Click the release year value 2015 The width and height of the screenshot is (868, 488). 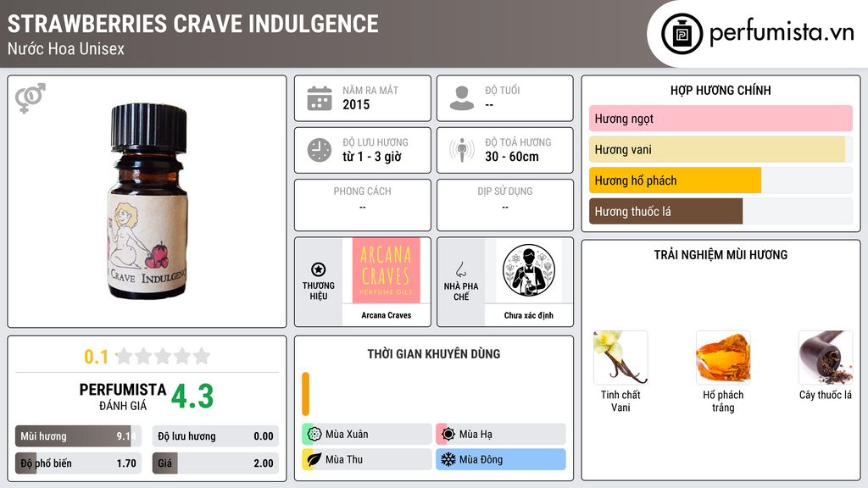[356, 104]
